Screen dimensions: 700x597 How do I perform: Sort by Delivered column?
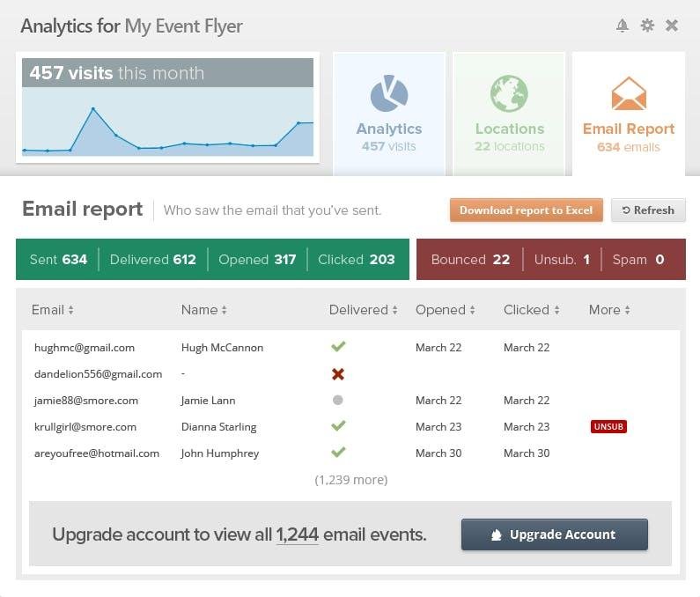pos(364,310)
